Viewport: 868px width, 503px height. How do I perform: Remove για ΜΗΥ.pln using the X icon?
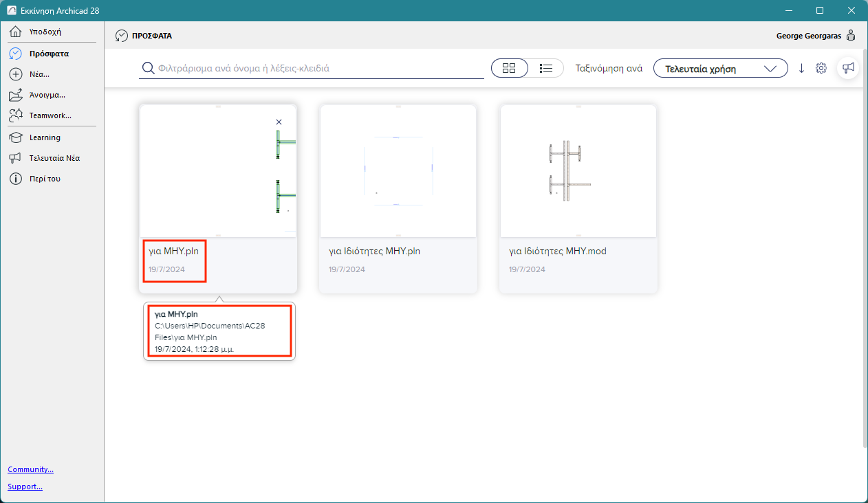tap(279, 122)
